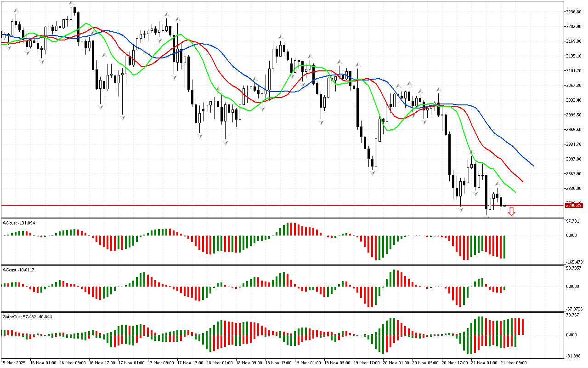The image size is (588, 368).
Task: Click the green Alligator lips line's right end
Action: pos(515,192)
